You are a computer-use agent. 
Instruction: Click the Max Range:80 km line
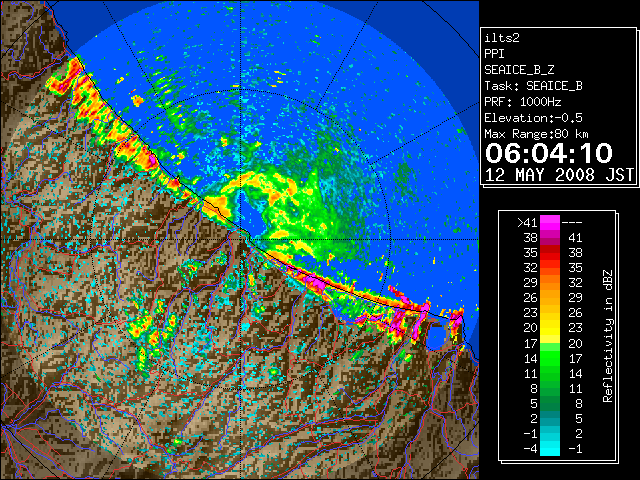536,134
